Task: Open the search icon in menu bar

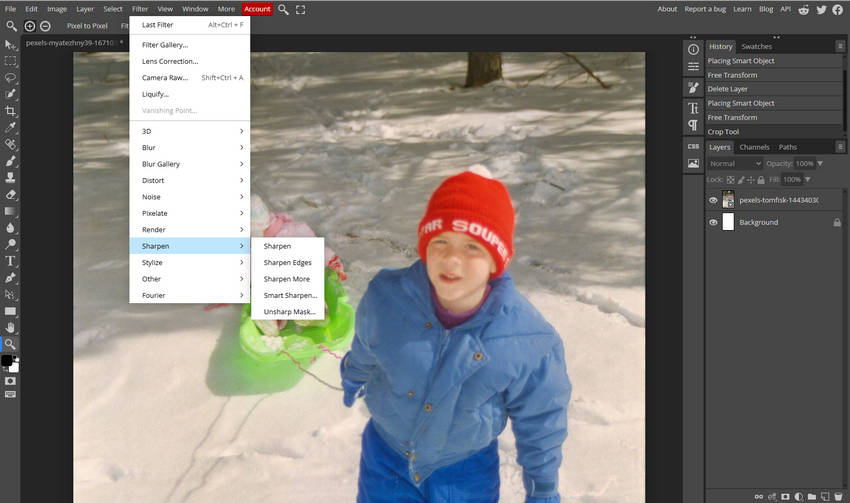Action: [x=283, y=9]
